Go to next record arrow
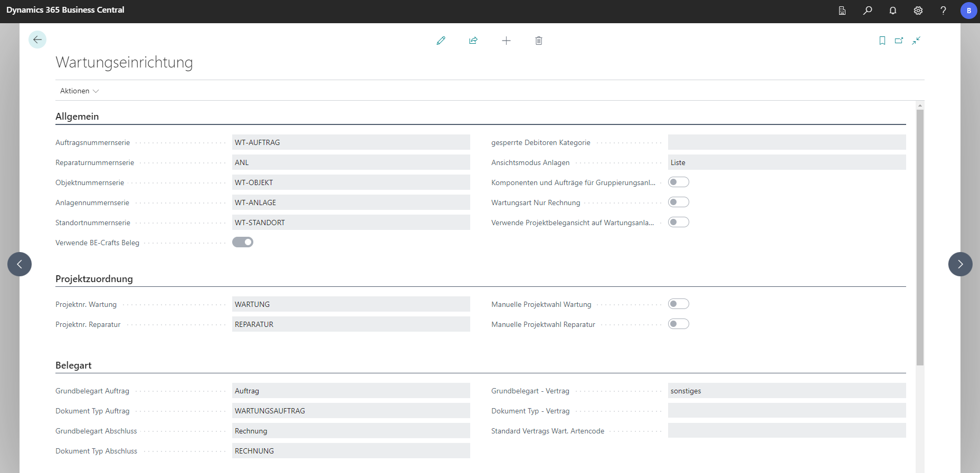Viewport: 980px width, 473px height. (960, 264)
